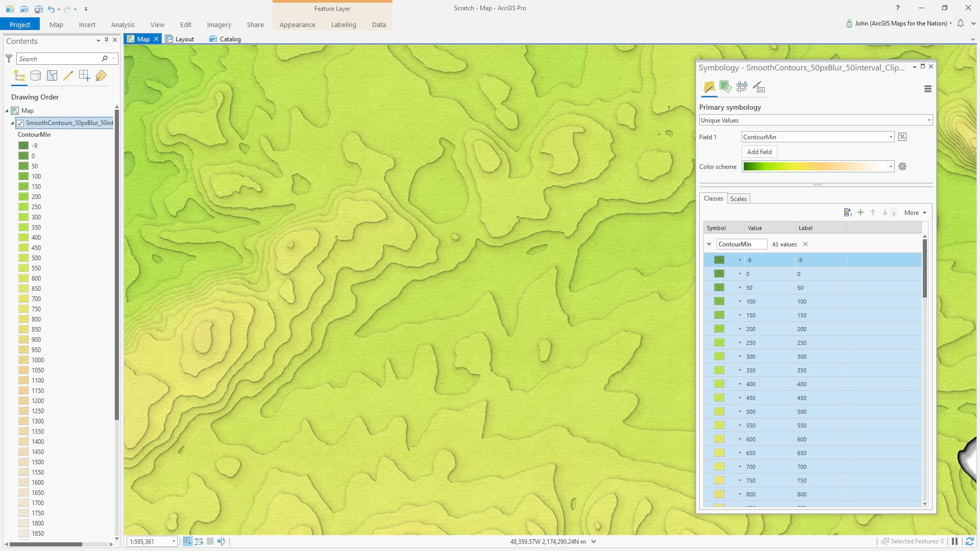Open the Analysis ribbon tab
The height and width of the screenshot is (551, 980).
[x=122, y=24]
